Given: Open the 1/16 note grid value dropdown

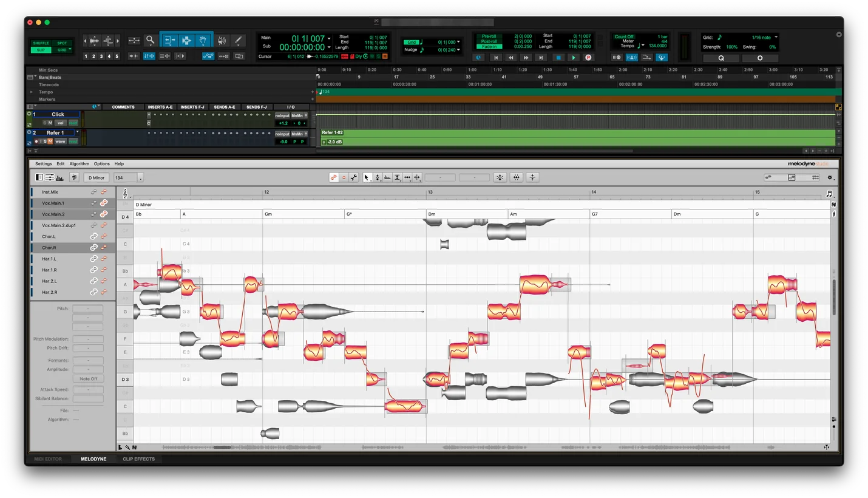Looking at the screenshot, I should (x=776, y=37).
